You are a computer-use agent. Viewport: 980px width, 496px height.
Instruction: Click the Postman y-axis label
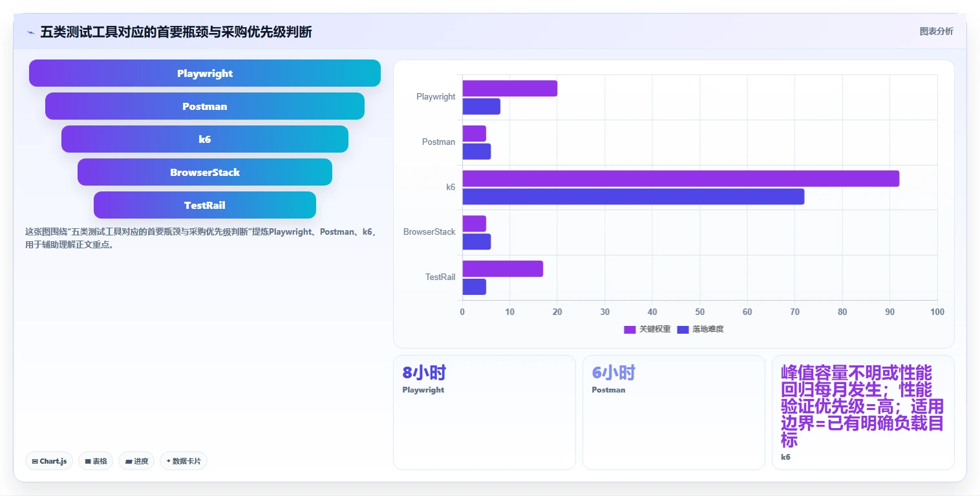pyautogui.click(x=438, y=142)
